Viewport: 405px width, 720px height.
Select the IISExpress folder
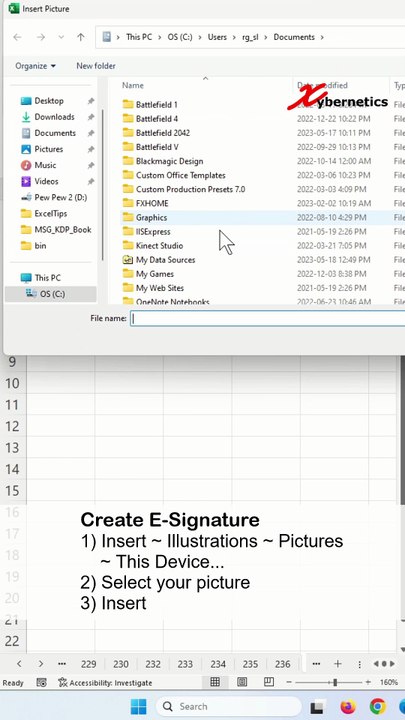153,232
